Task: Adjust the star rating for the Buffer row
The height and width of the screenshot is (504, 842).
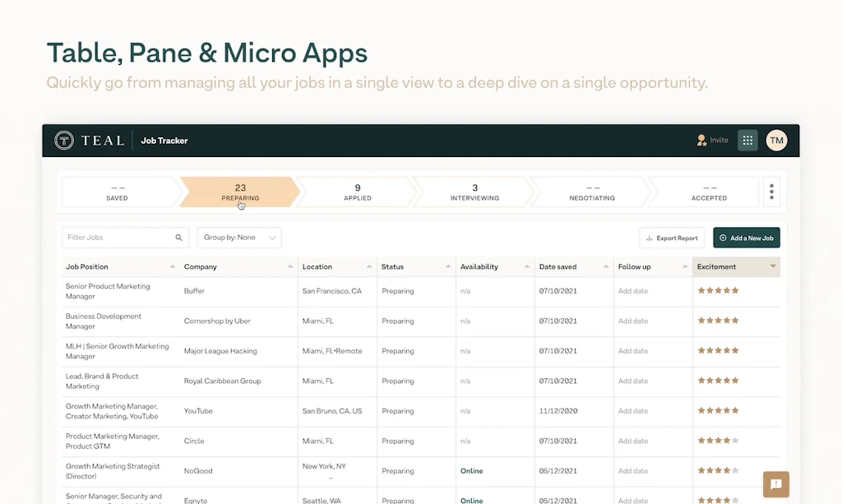Action: pos(719,290)
